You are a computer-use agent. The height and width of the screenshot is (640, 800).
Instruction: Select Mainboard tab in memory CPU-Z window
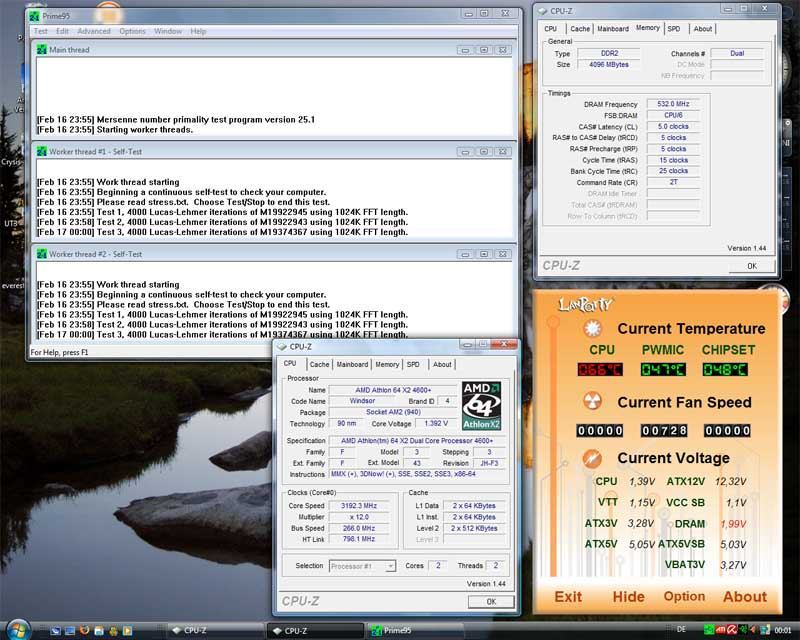613,29
